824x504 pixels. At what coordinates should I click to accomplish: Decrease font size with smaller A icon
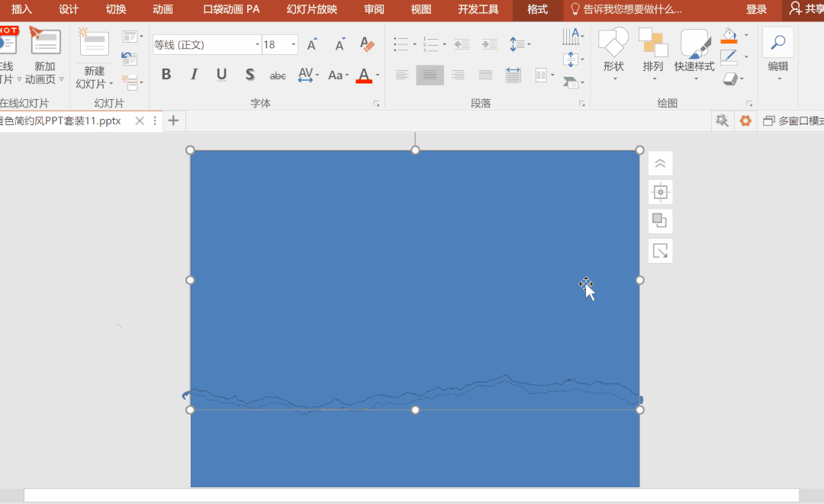pos(340,45)
